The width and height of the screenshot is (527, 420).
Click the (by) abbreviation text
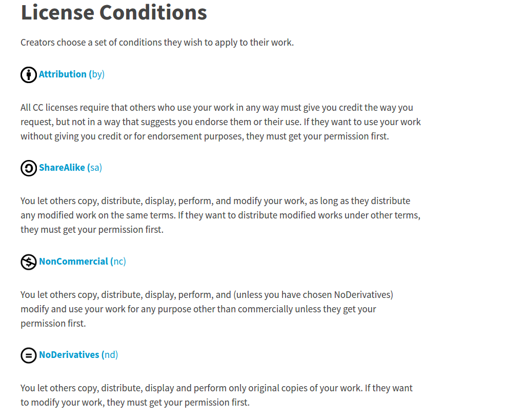click(x=97, y=74)
